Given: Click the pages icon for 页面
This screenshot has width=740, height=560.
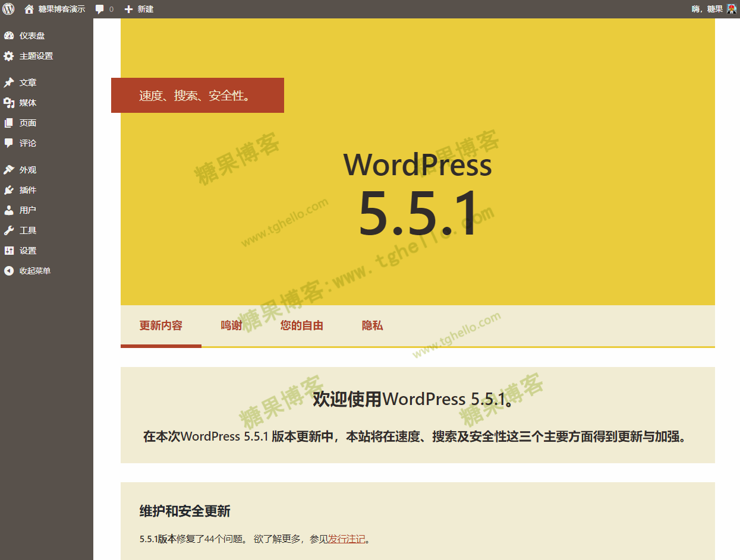Looking at the screenshot, I should pos(9,123).
